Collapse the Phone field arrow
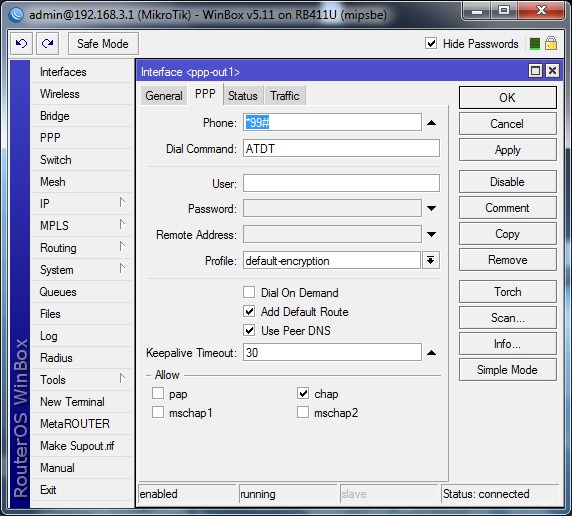The width and height of the screenshot is (572, 516). (431, 123)
